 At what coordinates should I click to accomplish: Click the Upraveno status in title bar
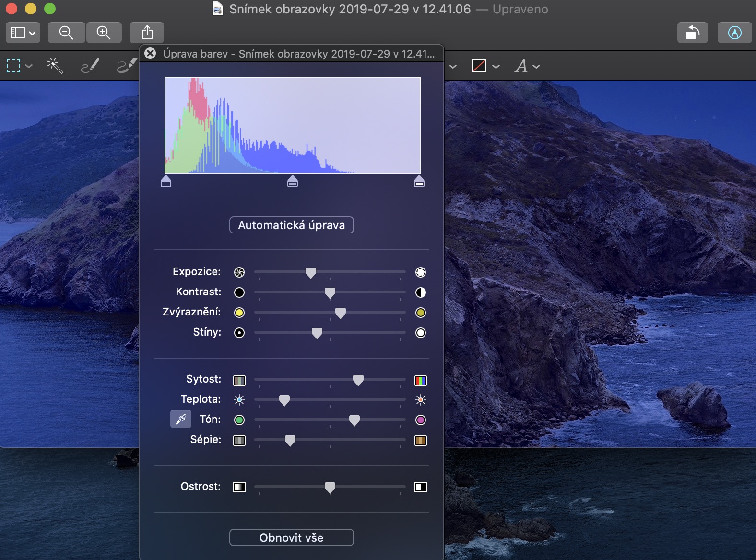click(520, 9)
